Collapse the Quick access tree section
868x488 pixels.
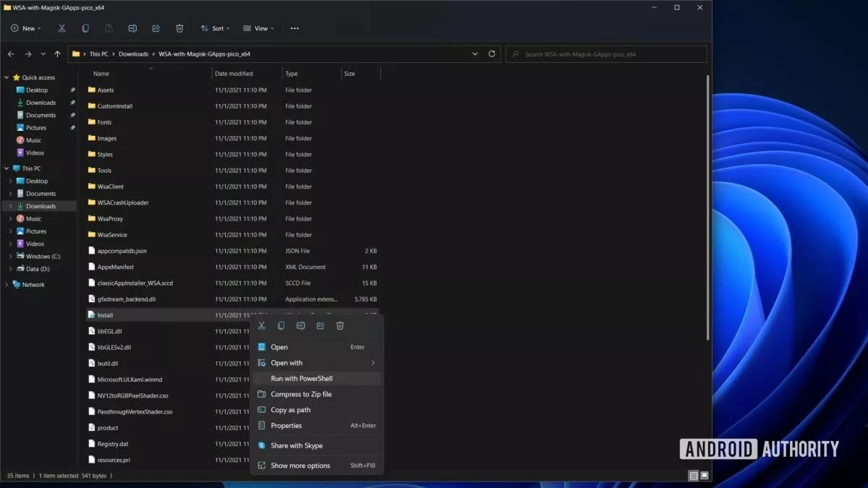click(7, 77)
